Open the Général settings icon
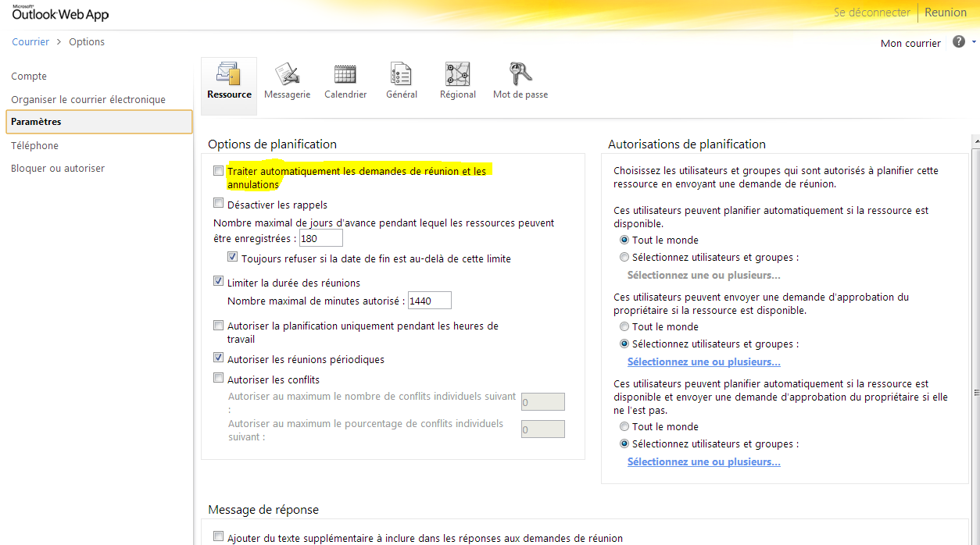The width and height of the screenshot is (980, 545). coord(401,75)
